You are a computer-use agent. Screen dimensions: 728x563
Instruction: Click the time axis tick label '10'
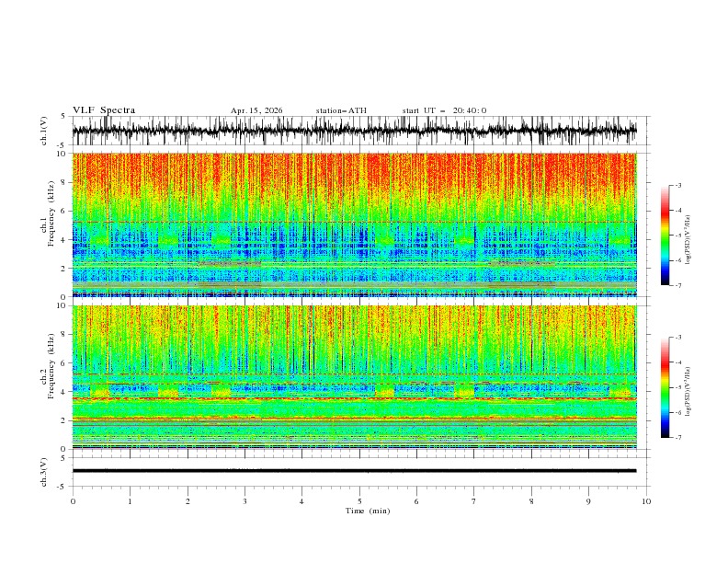pyautogui.click(x=646, y=501)
